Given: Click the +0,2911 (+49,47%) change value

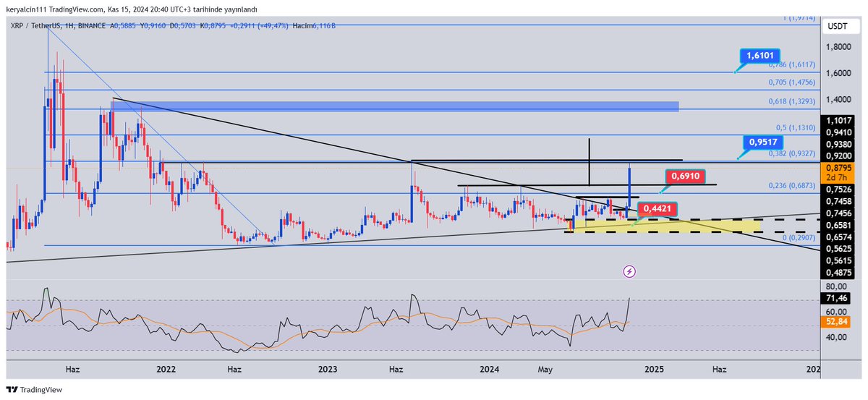Looking at the screenshot, I should pos(258,25).
